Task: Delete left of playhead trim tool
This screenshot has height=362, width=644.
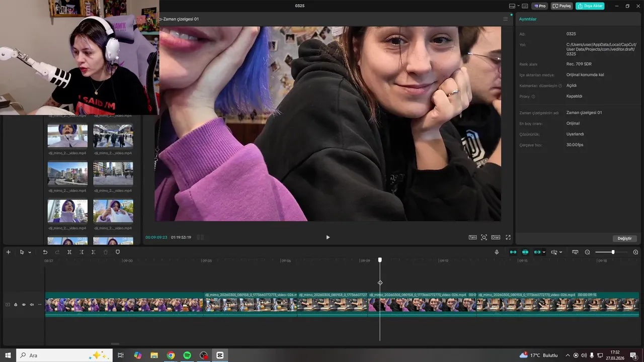Action: tap(82, 252)
